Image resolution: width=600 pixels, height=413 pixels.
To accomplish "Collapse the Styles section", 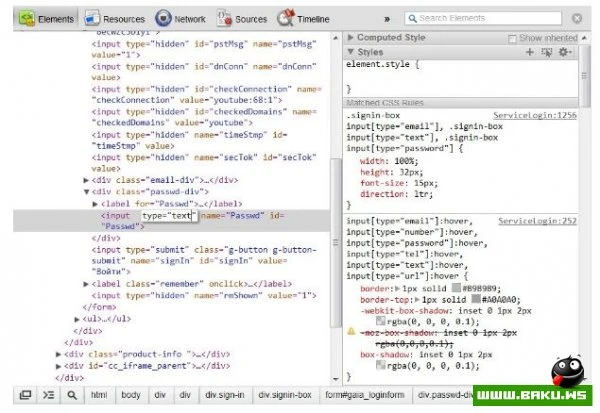I will pyautogui.click(x=350, y=51).
